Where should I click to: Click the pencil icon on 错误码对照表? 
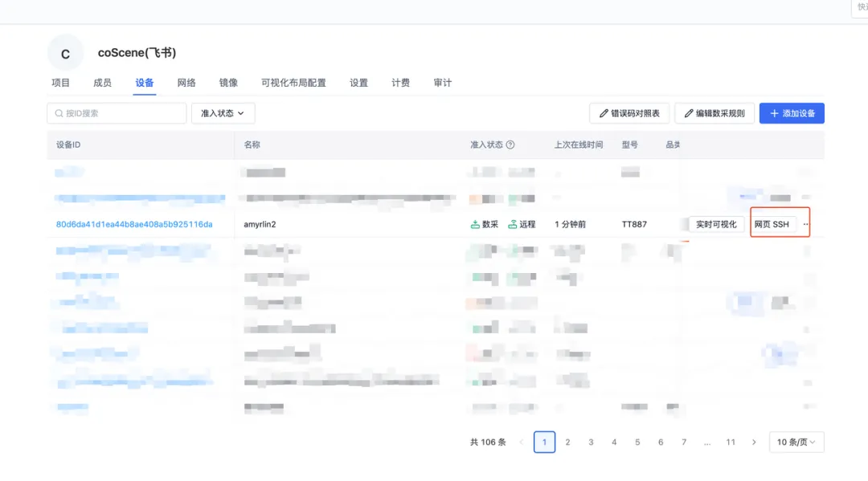[x=603, y=113]
